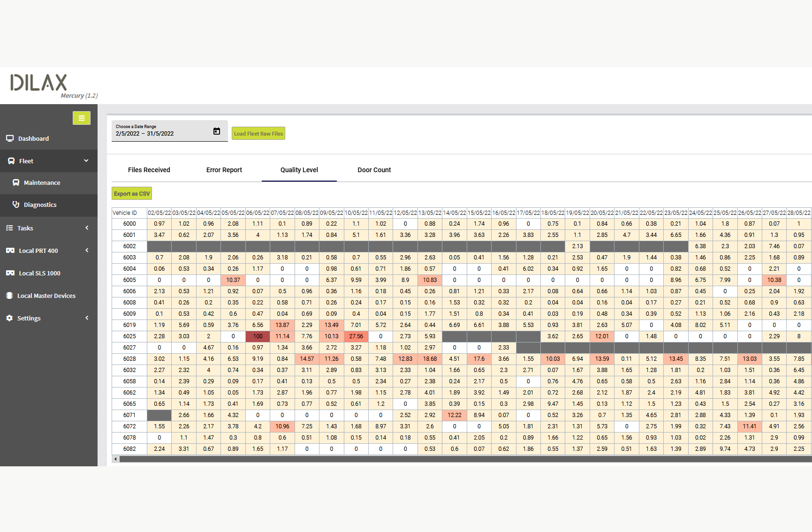Export the table as CSV
812x532 pixels.
tap(131, 193)
